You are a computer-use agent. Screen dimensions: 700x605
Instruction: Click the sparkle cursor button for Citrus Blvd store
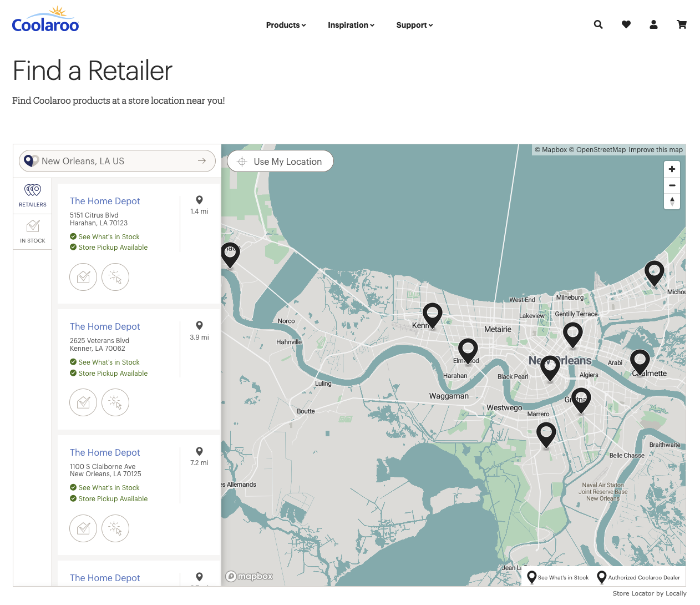[115, 276]
